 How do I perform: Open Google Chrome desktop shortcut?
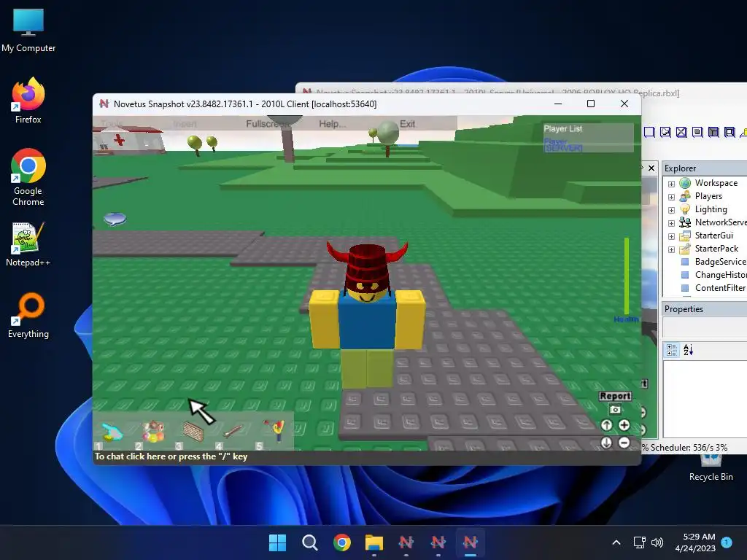[x=28, y=177]
